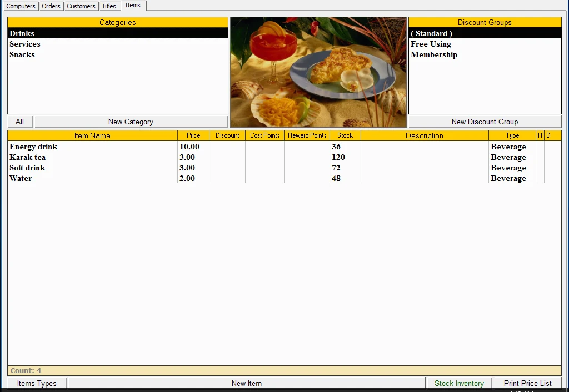Select the Membership discount group
Viewport: 569px width, 392px height.
485,54
